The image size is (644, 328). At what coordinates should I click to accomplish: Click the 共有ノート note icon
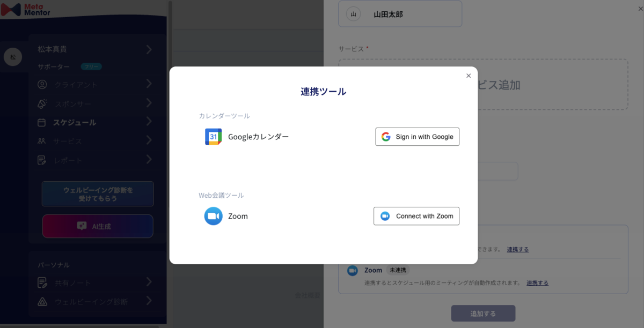[x=42, y=282]
